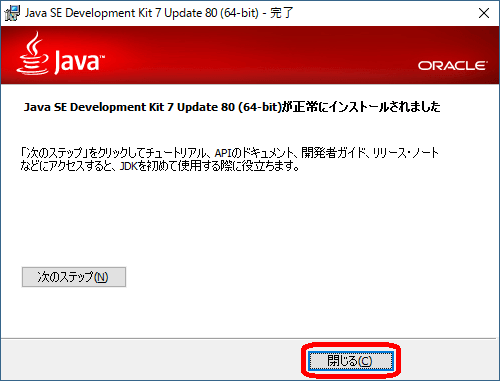This screenshot has height=381, width=500.
Task: Click the line starting with などにアクセスすると
Action: pyautogui.click(x=160, y=166)
